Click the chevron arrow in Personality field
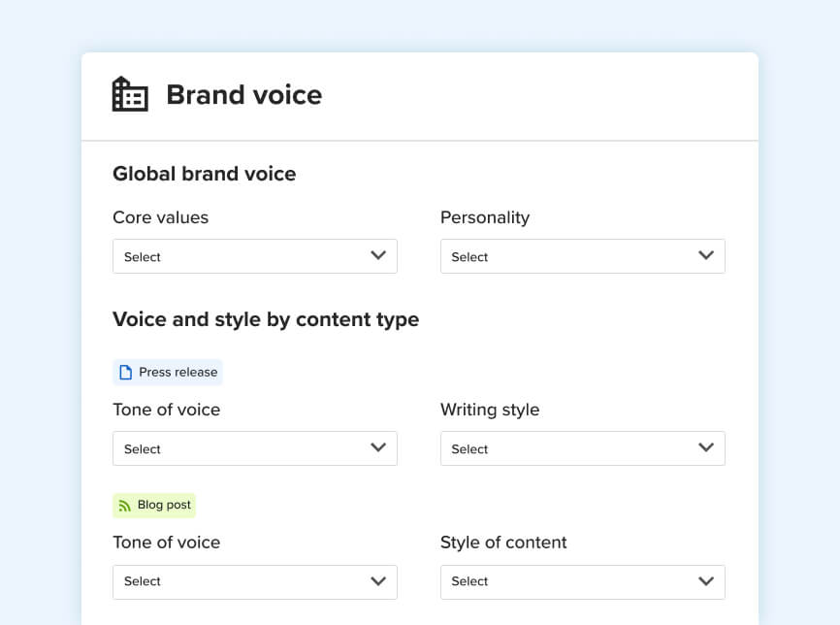Viewport: 840px width, 625px height. click(706, 256)
